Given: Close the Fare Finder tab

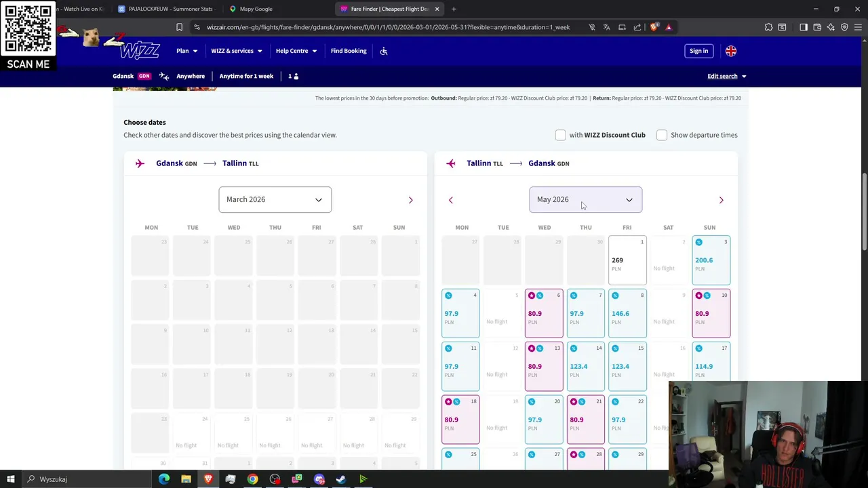Looking at the screenshot, I should pos(437,9).
